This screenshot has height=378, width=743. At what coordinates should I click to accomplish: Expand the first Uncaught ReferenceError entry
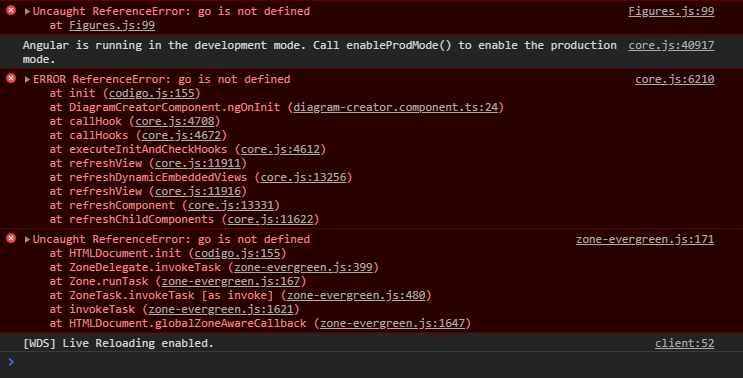point(27,11)
